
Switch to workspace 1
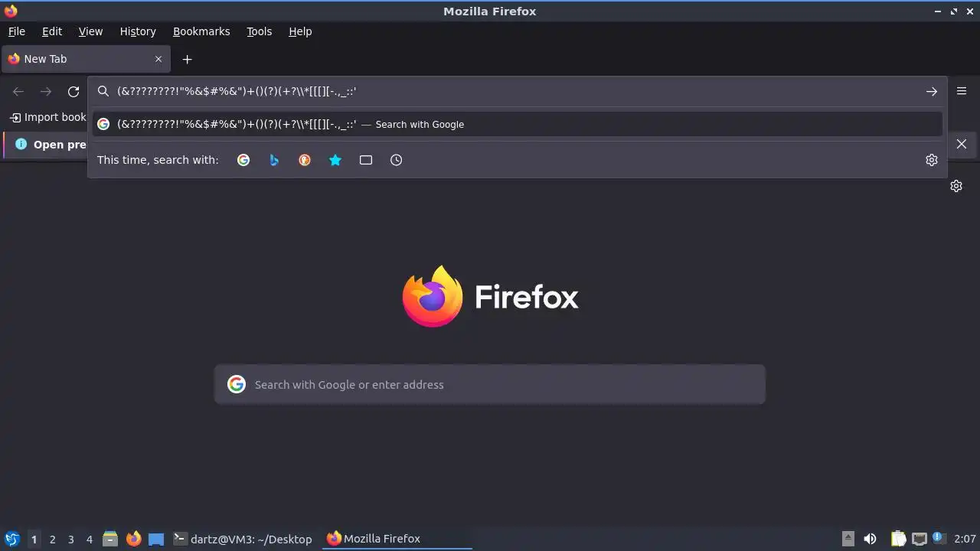[34, 539]
